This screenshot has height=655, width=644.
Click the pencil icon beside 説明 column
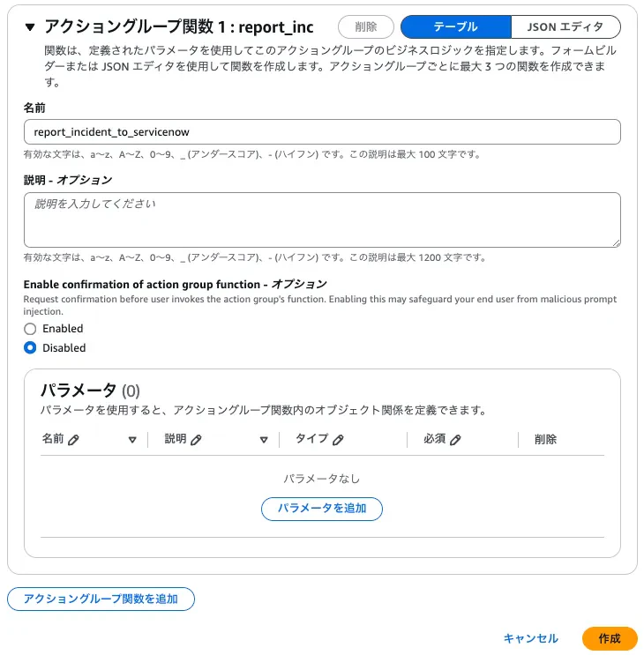coord(196,439)
